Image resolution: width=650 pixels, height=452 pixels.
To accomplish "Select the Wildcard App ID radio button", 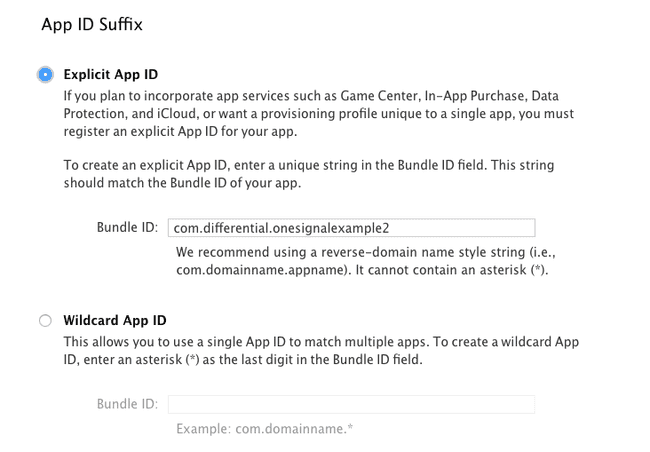I will (x=45, y=321).
